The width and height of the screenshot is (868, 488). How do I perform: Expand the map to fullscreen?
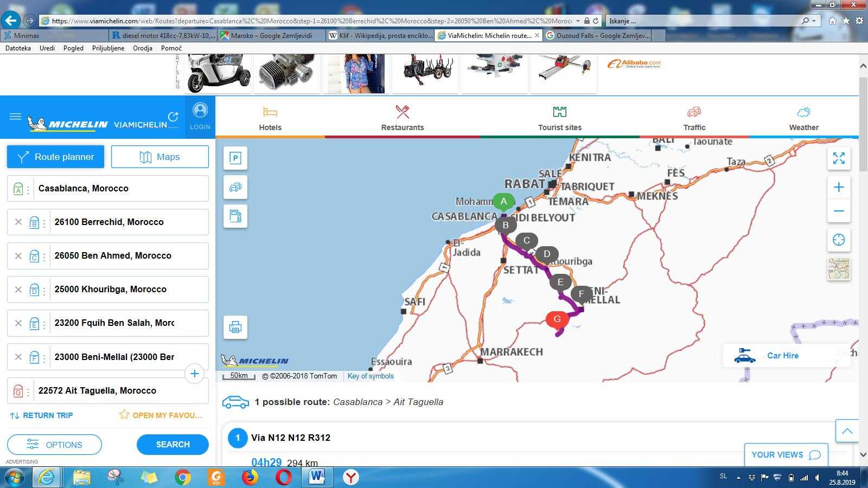point(839,158)
